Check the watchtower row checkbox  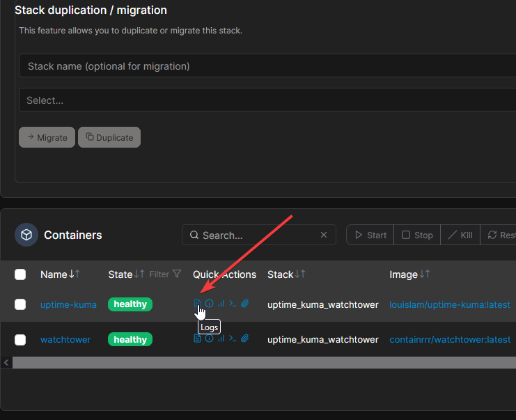tap(20, 340)
